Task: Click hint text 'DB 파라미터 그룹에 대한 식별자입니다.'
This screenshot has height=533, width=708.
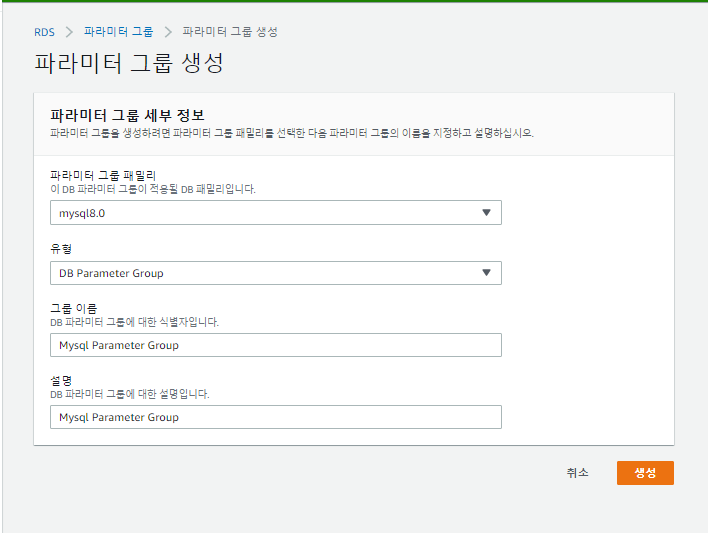Action: [134, 322]
